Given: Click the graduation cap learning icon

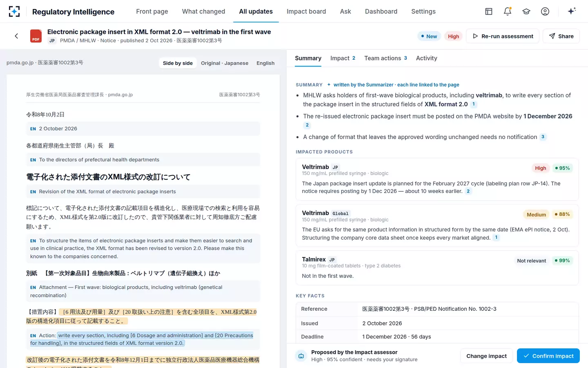Looking at the screenshot, I should pos(526,11).
